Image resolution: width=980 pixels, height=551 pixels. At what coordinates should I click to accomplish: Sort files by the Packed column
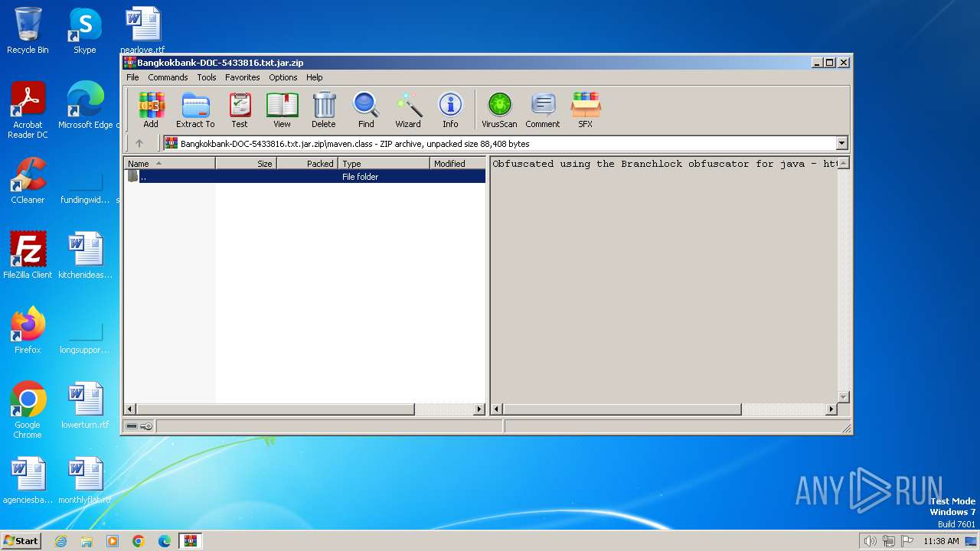click(307, 164)
